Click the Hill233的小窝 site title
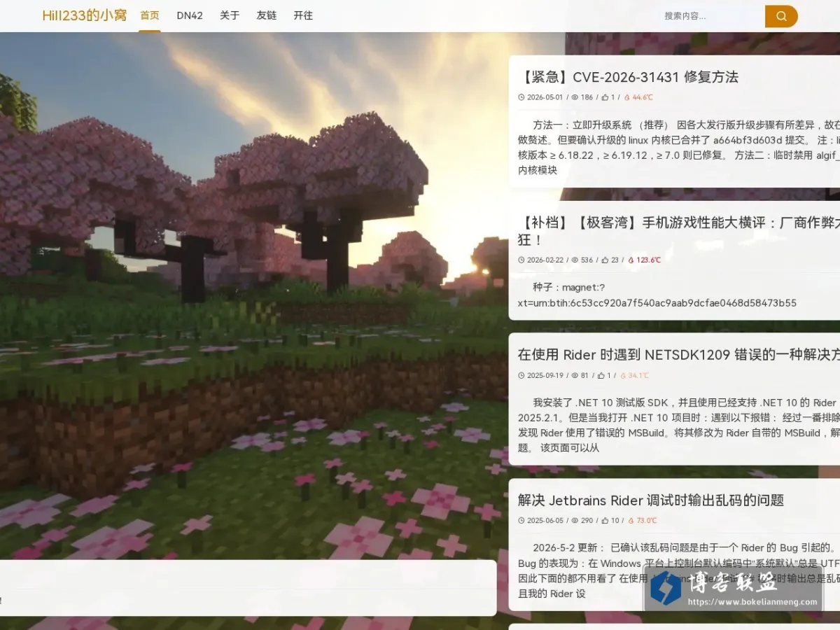This screenshot has width=840, height=630. [85, 15]
